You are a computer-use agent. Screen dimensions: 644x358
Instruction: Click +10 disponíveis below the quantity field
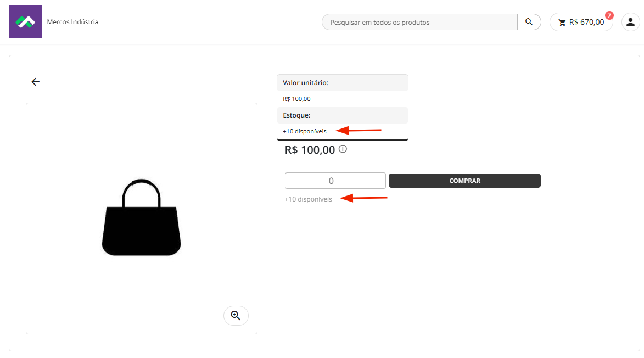[308, 199]
